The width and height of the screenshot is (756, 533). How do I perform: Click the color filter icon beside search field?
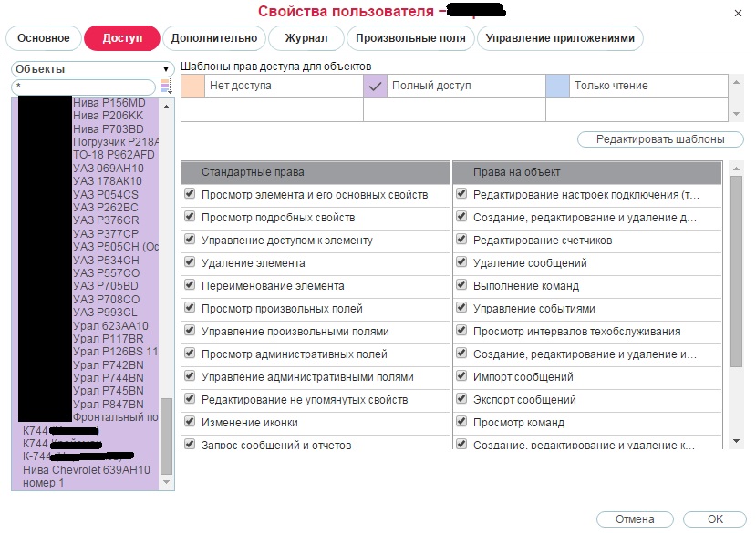pyautogui.click(x=165, y=87)
